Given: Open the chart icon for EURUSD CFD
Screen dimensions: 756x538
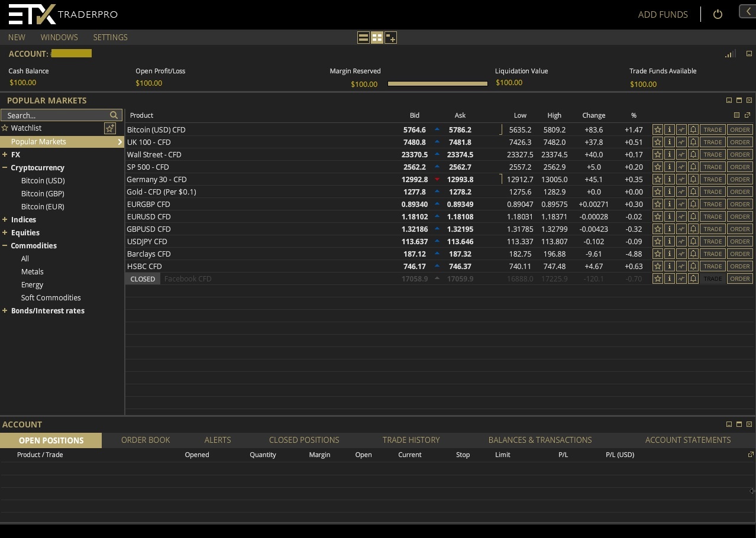Looking at the screenshot, I should (x=681, y=216).
